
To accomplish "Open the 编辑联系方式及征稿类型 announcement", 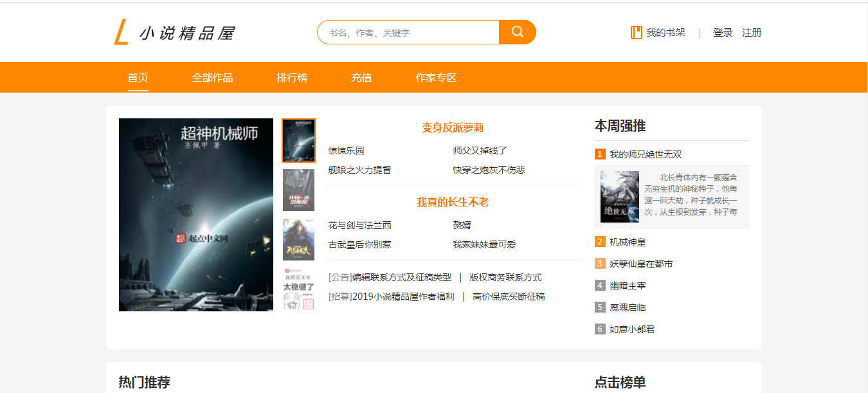I will (401, 277).
